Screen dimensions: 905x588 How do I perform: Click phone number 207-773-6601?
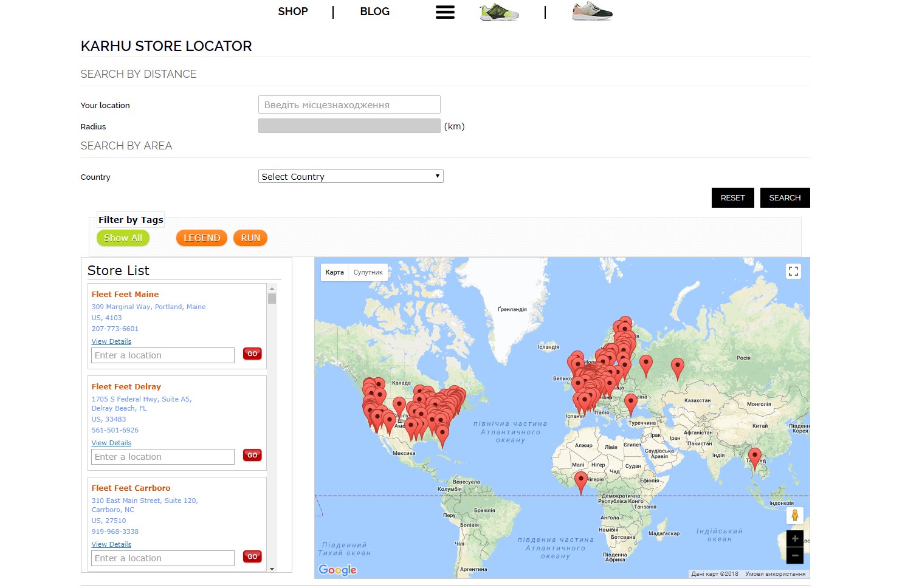(x=115, y=329)
